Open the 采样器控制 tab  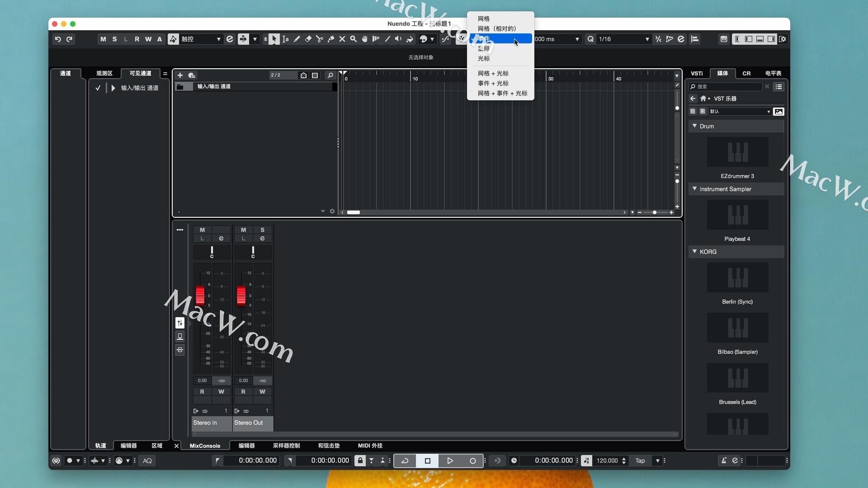(x=286, y=446)
